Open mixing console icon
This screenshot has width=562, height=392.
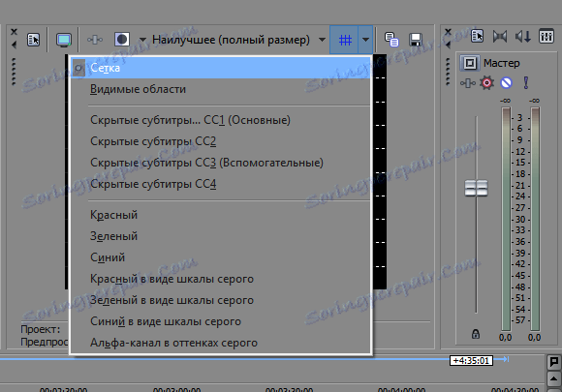click(x=546, y=36)
